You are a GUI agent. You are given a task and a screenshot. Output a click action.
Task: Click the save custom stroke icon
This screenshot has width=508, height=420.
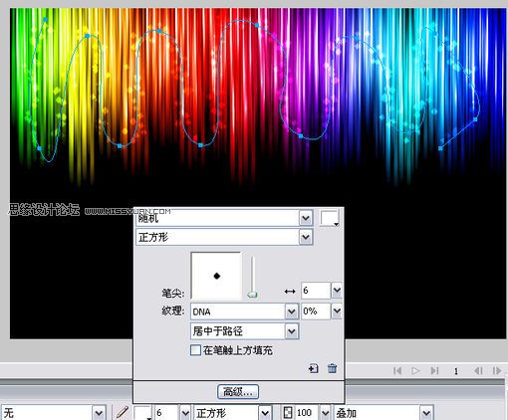pos(314,368)
